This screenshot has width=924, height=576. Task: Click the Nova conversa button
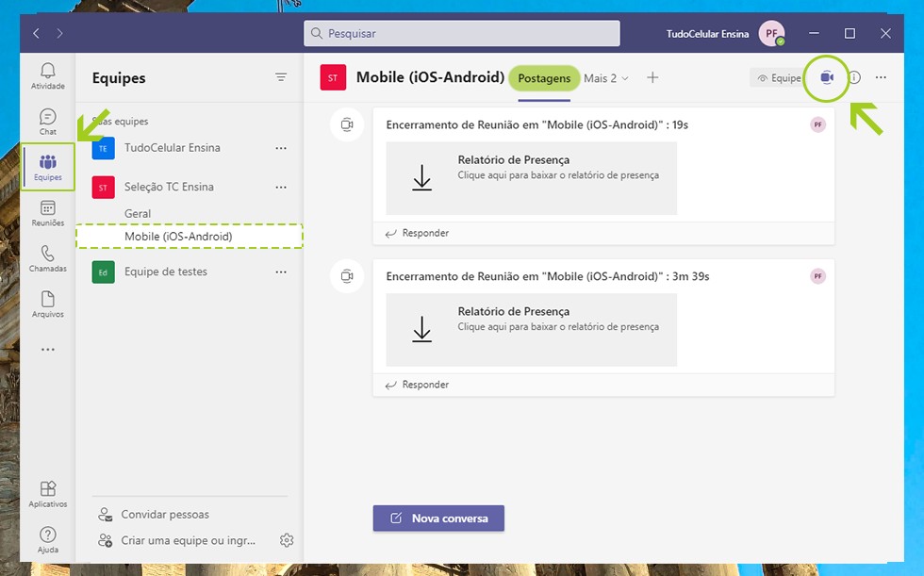[x=438, y=518]
